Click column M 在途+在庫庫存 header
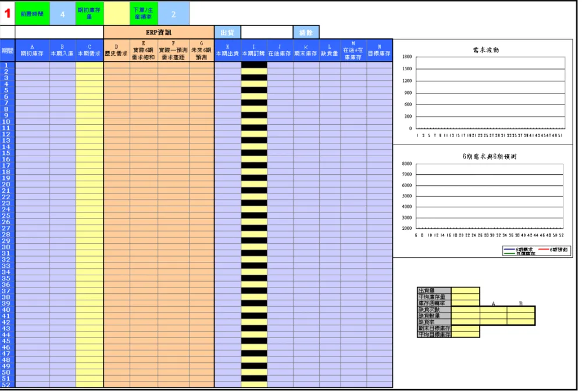Viewport: 582px width, 392px height. click(354, 51)
